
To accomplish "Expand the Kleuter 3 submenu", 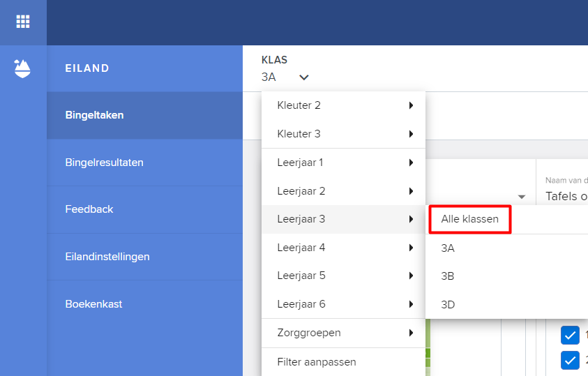I will point(343,134).
